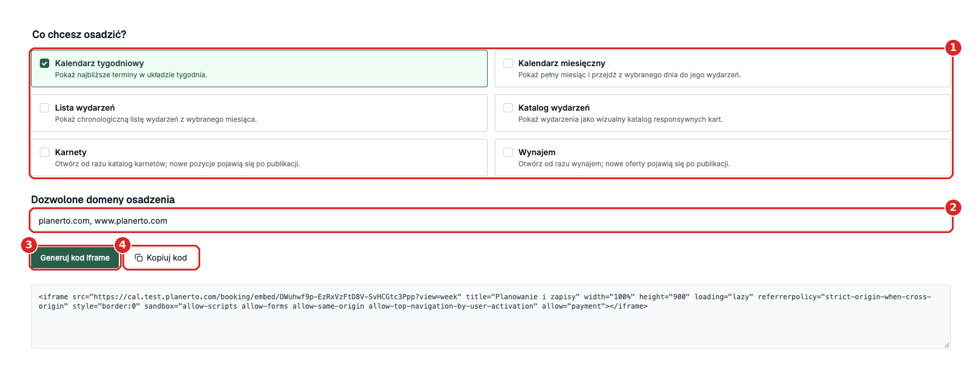This screenshot has height=373, width=980.
Task: Uncheck the Kalendarz tygodniowy checkbox
Action: pyautogui.click(x=44, y=63)
